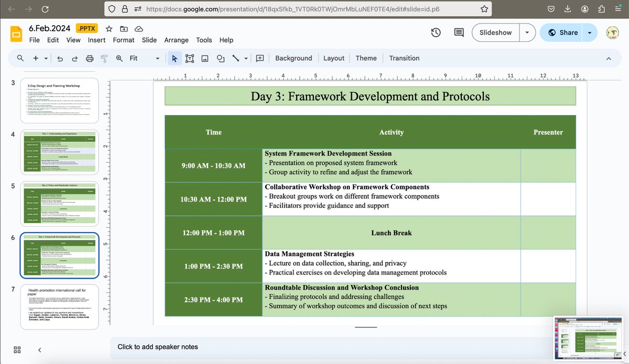Image resolution: width=629 pixels, height=364 pixels.
Task: Open the Arrange menu
Action: coord(176,40)
